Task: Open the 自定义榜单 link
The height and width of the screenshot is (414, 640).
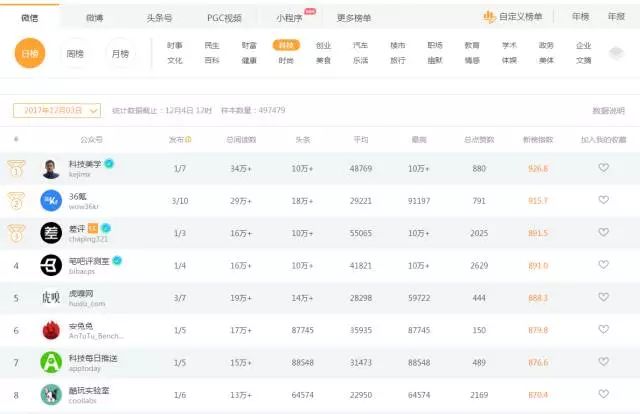Action: (x=521, y=17)
